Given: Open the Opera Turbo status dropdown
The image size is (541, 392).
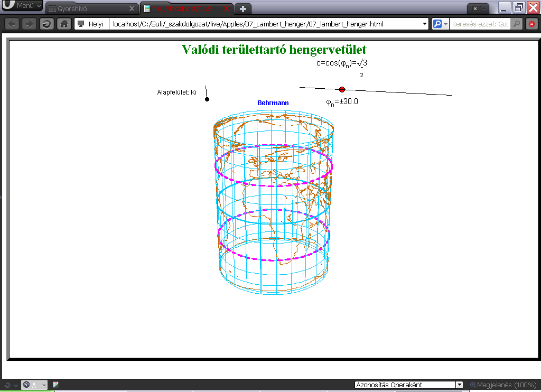Looking at the screenshot, I should pos(34,385).
